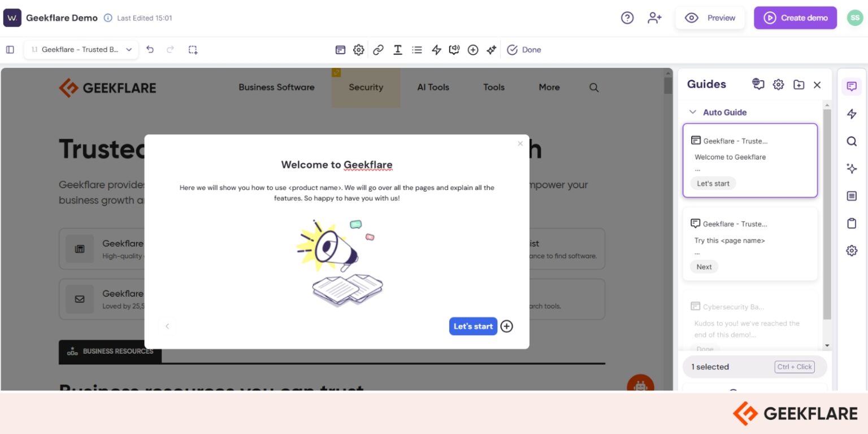This screenshot has width=868, height=434.
Task: Click the scroll-down arrow in Guides list
Action: [827, 345]
